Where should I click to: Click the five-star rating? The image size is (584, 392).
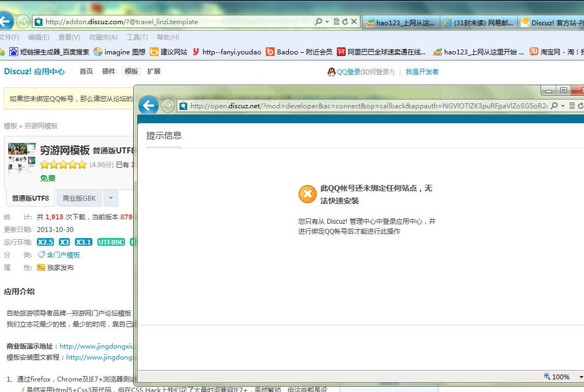63,165
